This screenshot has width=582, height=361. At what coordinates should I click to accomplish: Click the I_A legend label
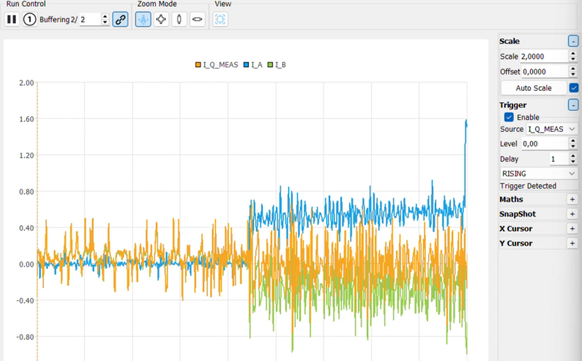tap(257, 65)
